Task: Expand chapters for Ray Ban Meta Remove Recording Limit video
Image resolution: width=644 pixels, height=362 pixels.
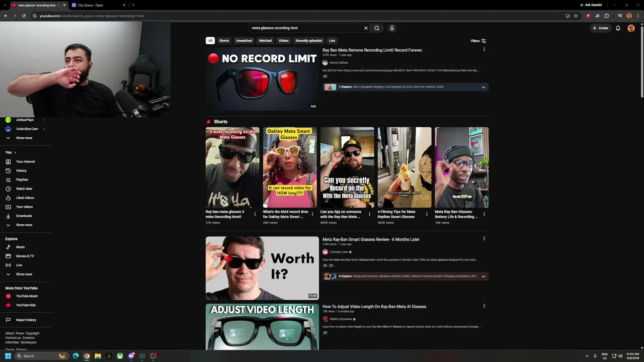Action: tap(483, 87)
